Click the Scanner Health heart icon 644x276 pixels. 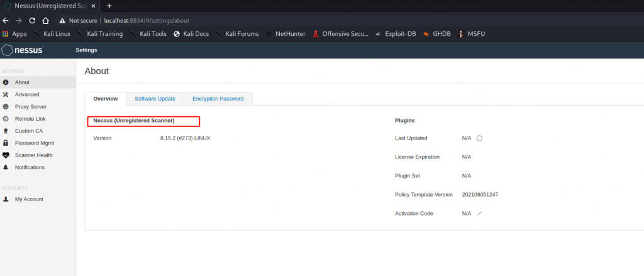[6, 155]
